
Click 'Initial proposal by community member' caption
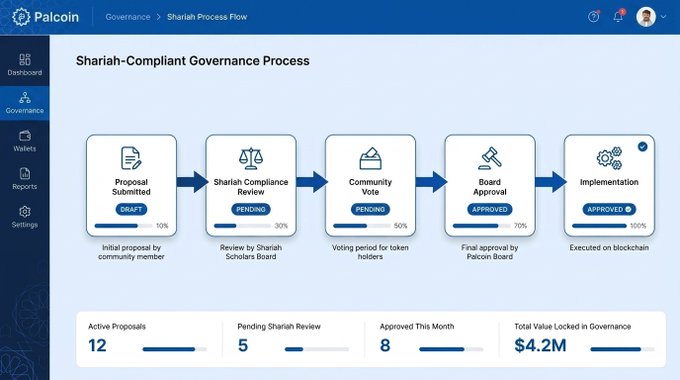click(131, 252)
